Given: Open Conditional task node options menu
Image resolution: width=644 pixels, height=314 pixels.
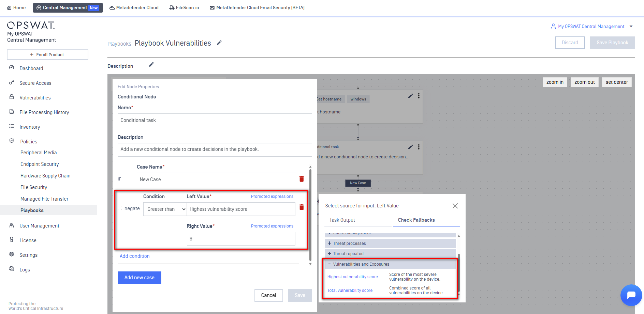Looking at the screenshot, I should [419, 147].
